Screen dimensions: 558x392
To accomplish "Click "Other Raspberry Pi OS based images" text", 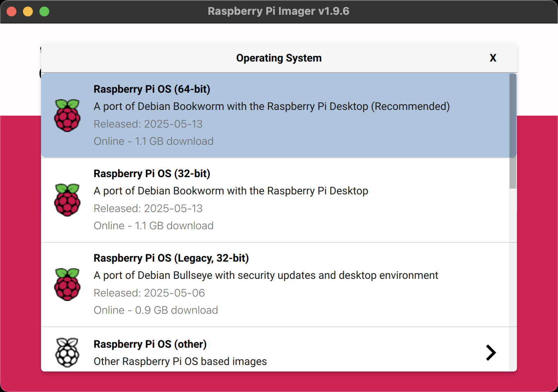I will click(x=180, y=362).
